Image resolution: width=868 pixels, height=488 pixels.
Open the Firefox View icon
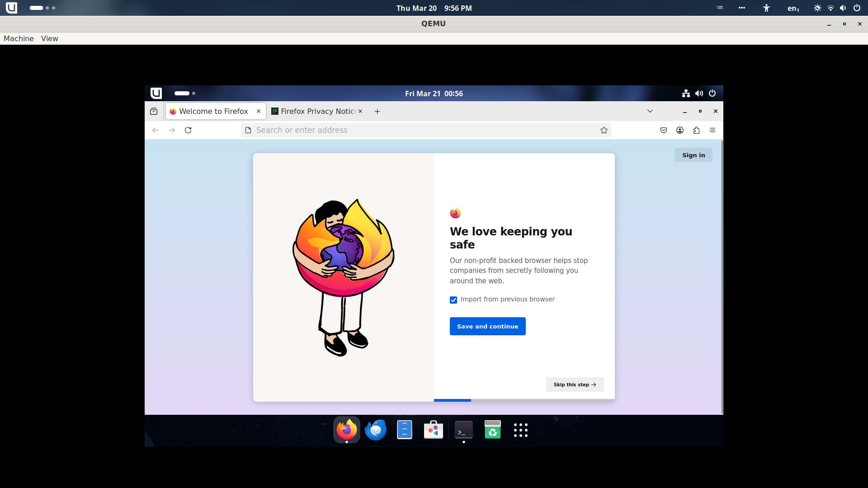(x=154, y=111)
